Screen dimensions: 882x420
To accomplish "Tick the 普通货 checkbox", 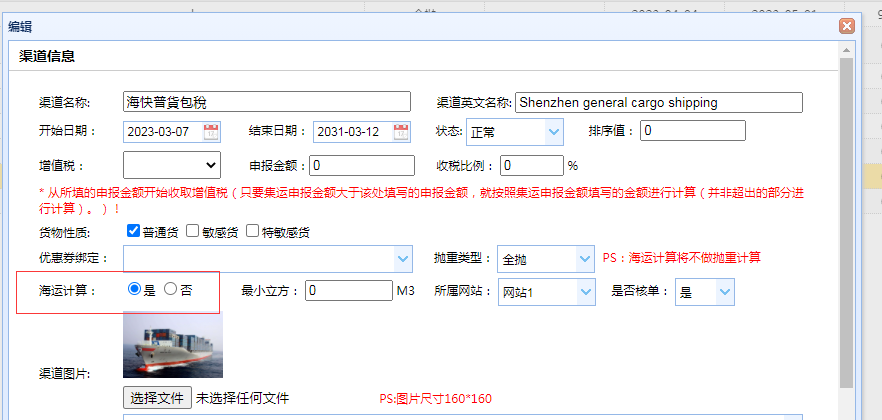I will click(x=133, y=231).
